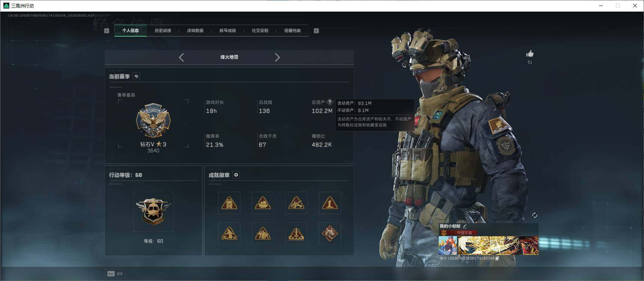644x281 pixels.
Task: Select the squad of soldiers badge
Action: (263, 233)
